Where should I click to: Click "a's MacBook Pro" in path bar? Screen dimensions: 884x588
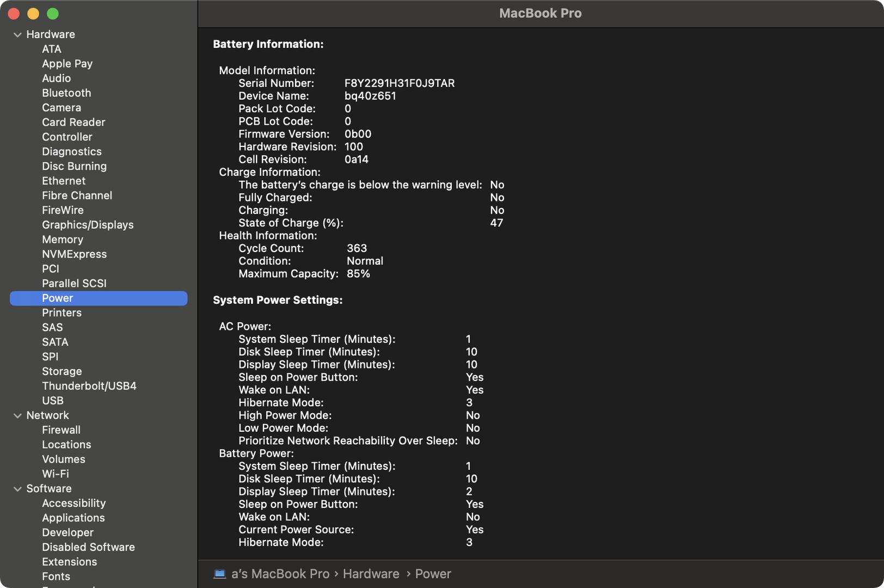pyautogui.click(x=280, y=574)
